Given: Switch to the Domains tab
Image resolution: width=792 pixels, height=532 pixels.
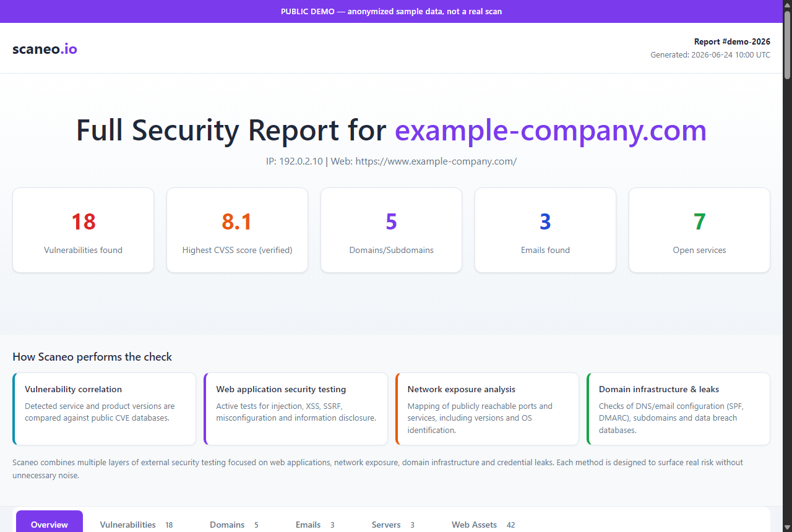Looking at the screenshot, I should [x=234, y=525].
